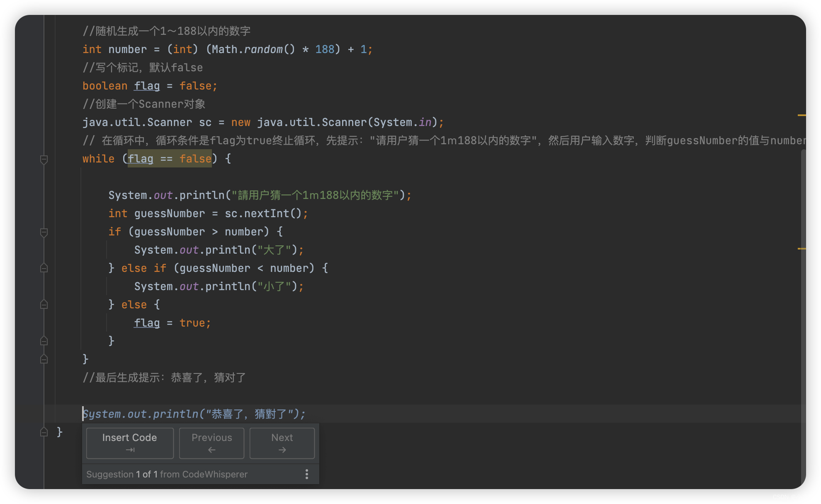821x504 pixels.
Task: Click fold end marker at the final closing brace
Action: point(44,432)
